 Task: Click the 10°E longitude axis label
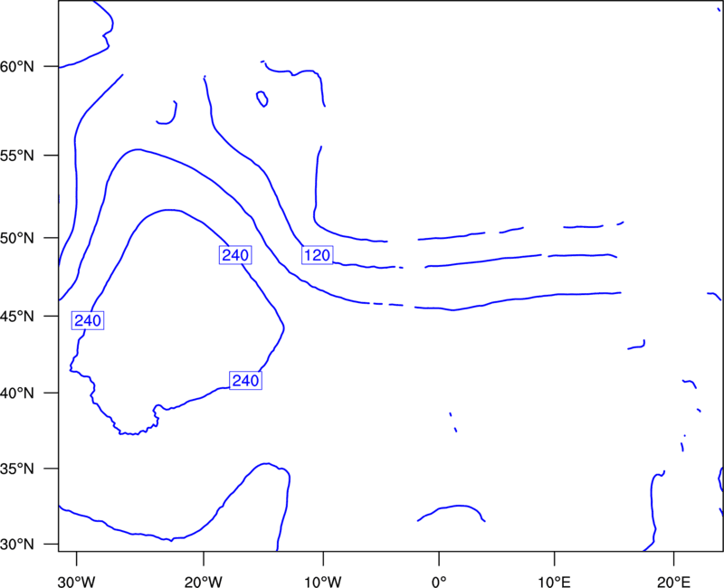555,582
